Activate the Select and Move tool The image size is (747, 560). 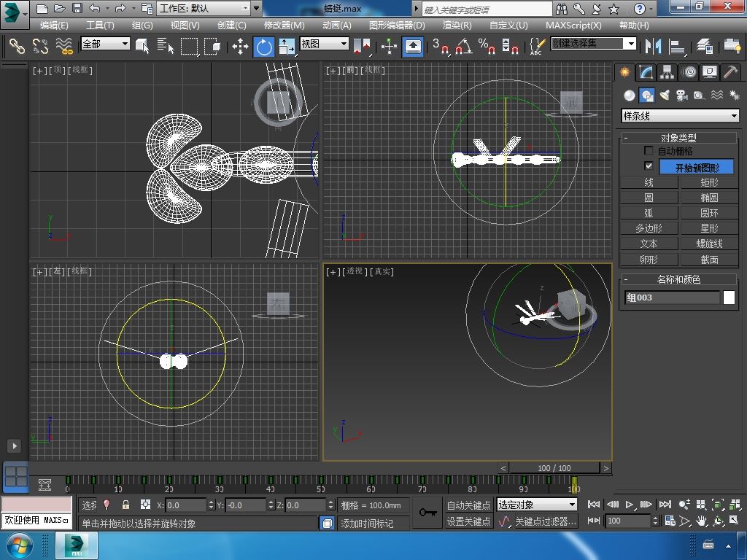point(240,47)
